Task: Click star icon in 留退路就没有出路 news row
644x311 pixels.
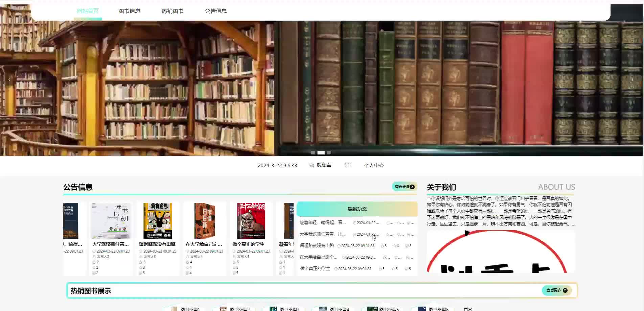Action: (395, 246)
